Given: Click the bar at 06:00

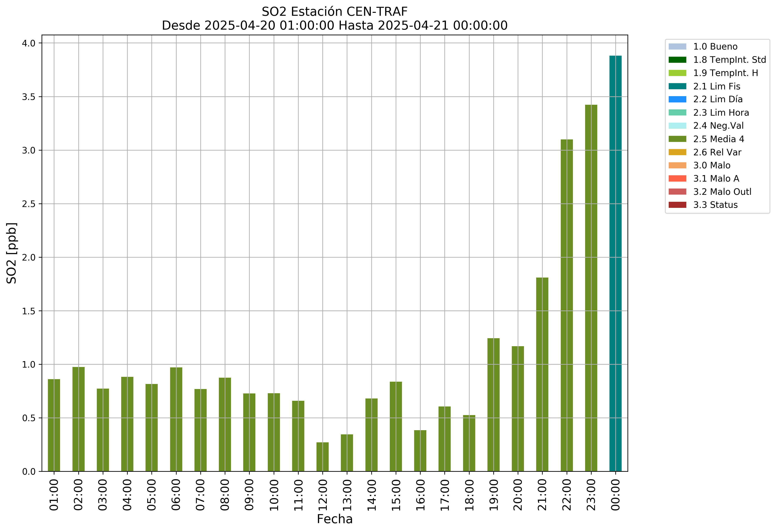Looking at the screenshot, I should coord(176,419).
